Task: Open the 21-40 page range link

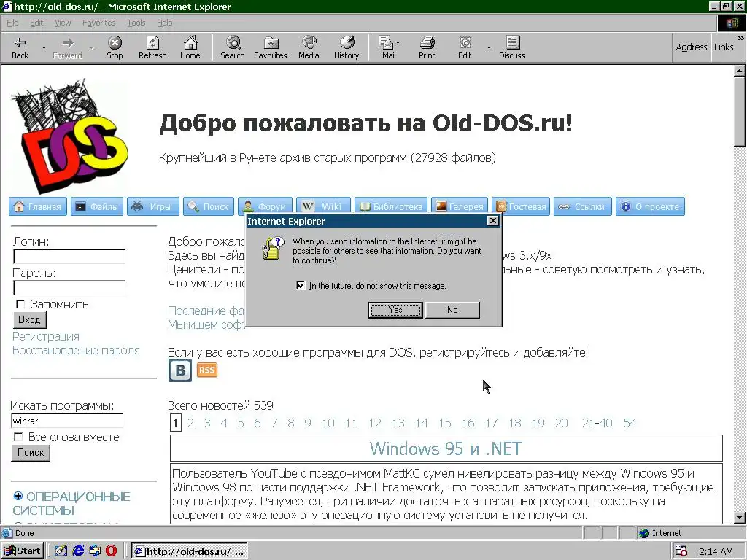Action: pyautogui.click(x=597, y=423)
